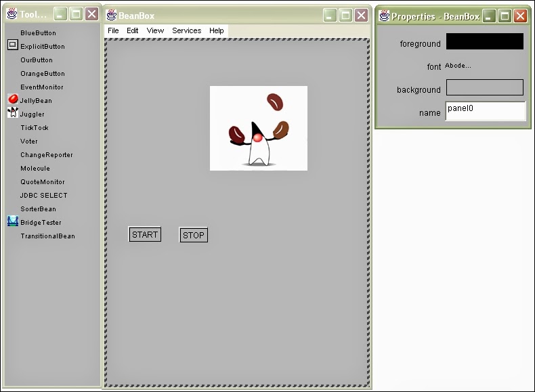The image size is (535, 392).
Task: Select QuoteMonitor in the ToolBox
Action: [x=43, y=182]
